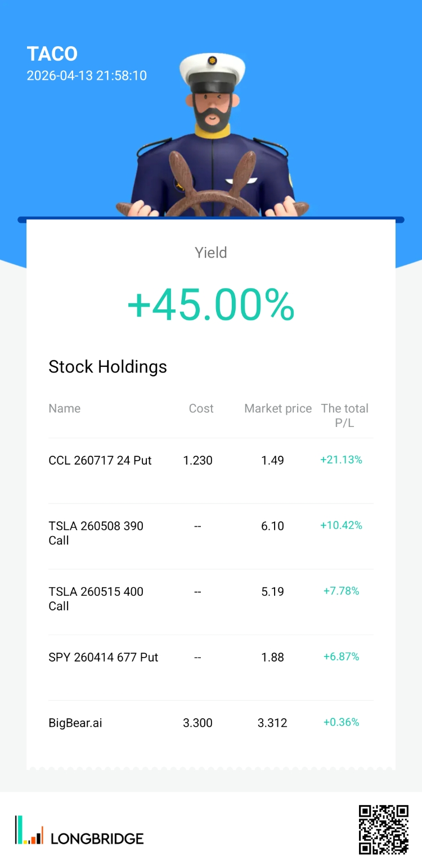Tap the +21.13% P/L for CCL

pos(341,460)
